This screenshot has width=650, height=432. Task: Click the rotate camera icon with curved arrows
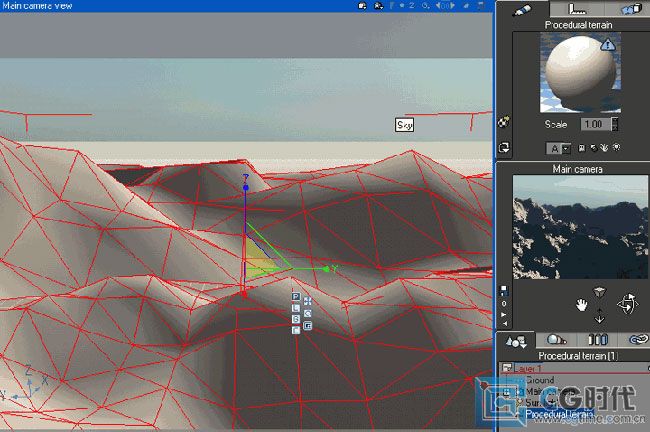[627, 304]
